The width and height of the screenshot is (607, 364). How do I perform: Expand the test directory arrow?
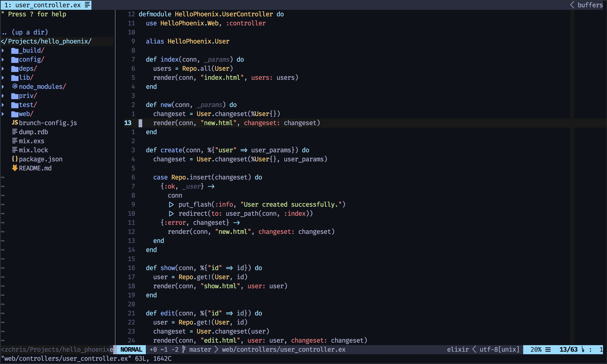click(3, 105)
